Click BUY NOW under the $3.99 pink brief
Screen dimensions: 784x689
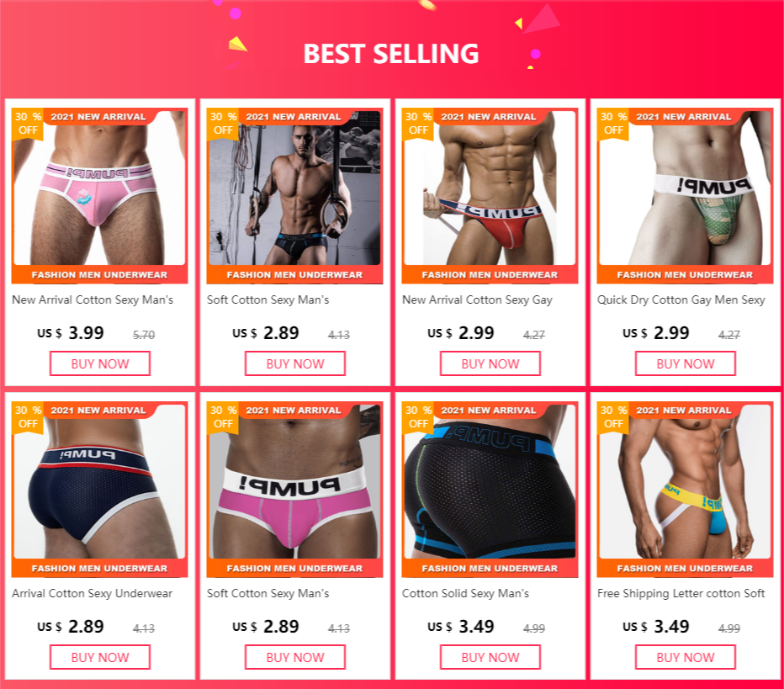pyautogui.click(x=100, y=363)
